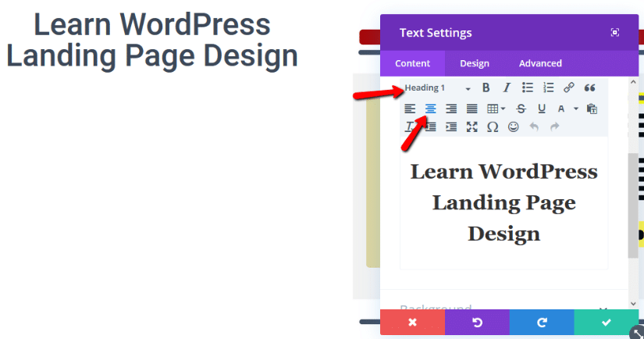Discard changes with the red X button
The image size is (644, 339).
[412, 322]
